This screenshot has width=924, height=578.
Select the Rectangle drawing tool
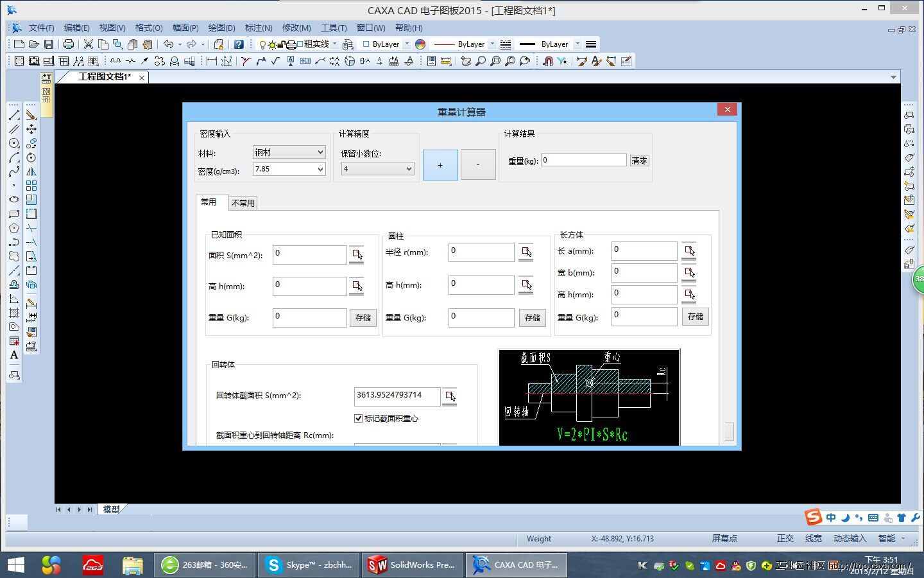(14, 214)
